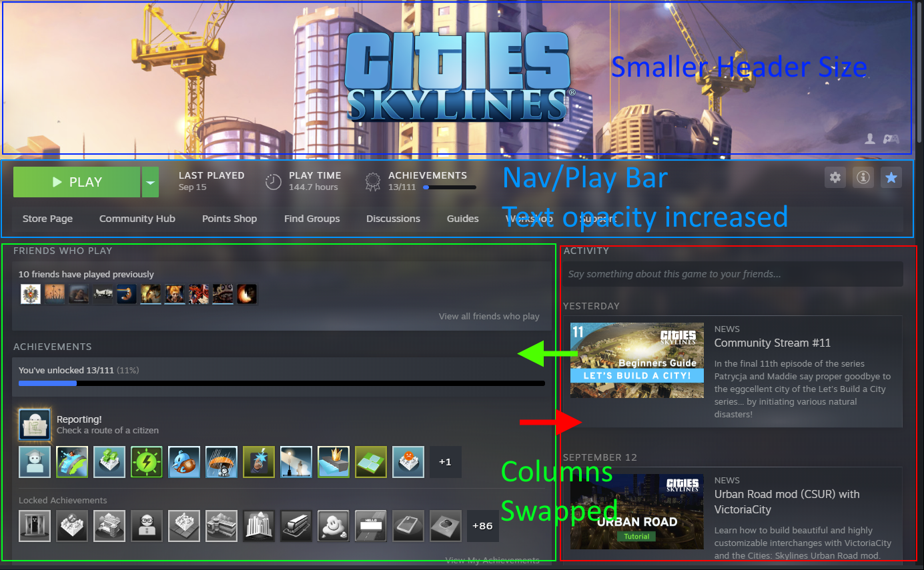Select Find Groups in nav bar
The height and width of the screenshot is (570, 924).
(x=312, y=219)
